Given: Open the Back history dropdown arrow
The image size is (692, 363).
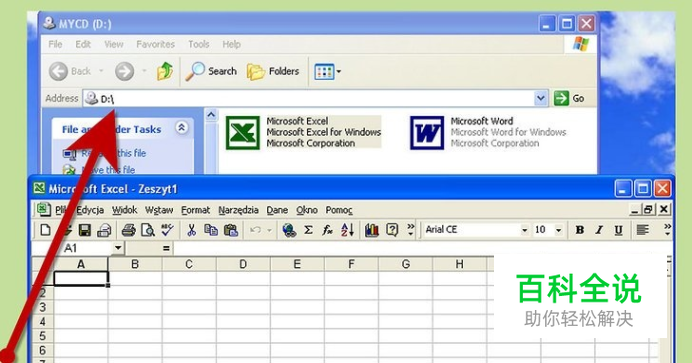Looking at the screenshot, I should [101, 71].
